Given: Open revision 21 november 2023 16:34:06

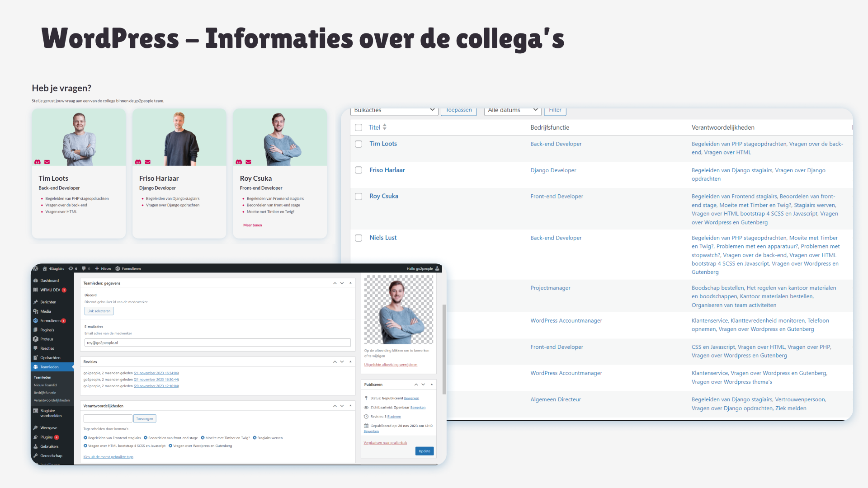Looking at the screenshot, I should pyautogui.click(x=156, y=373).
